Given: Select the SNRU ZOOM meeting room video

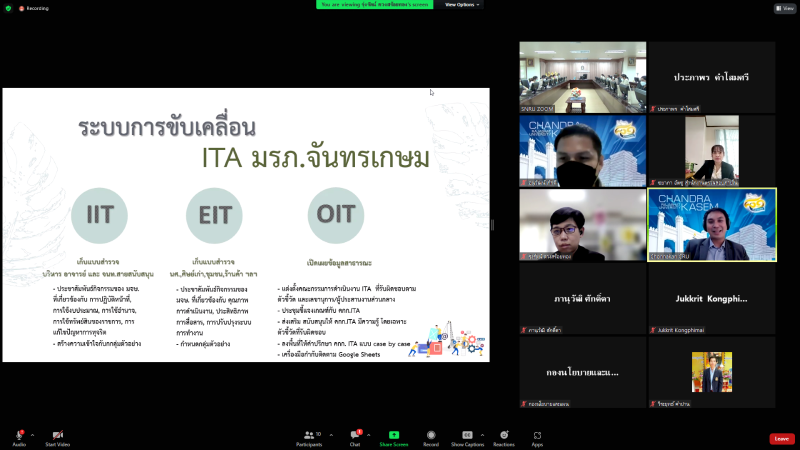Looking at the screenshot, I should coord(582,77).
